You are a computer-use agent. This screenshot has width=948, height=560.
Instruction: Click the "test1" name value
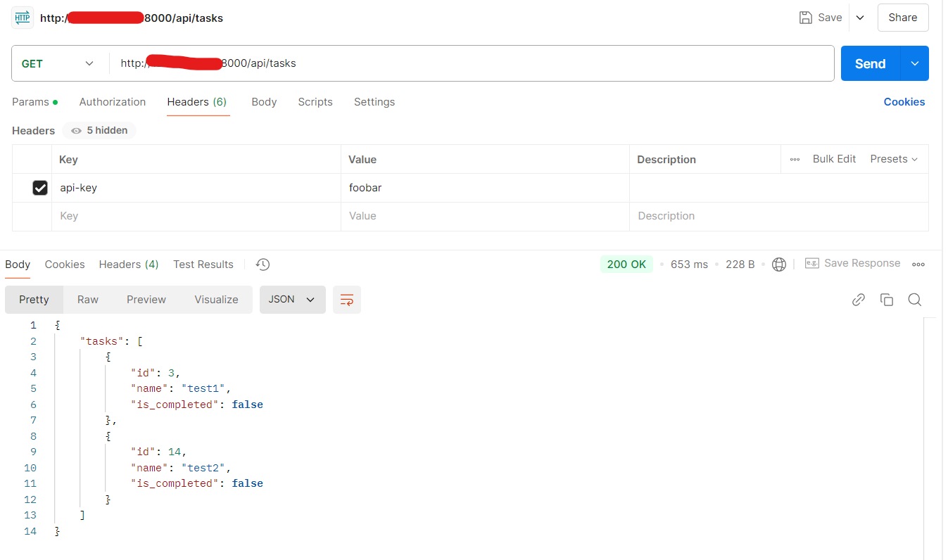click(203, 388)
